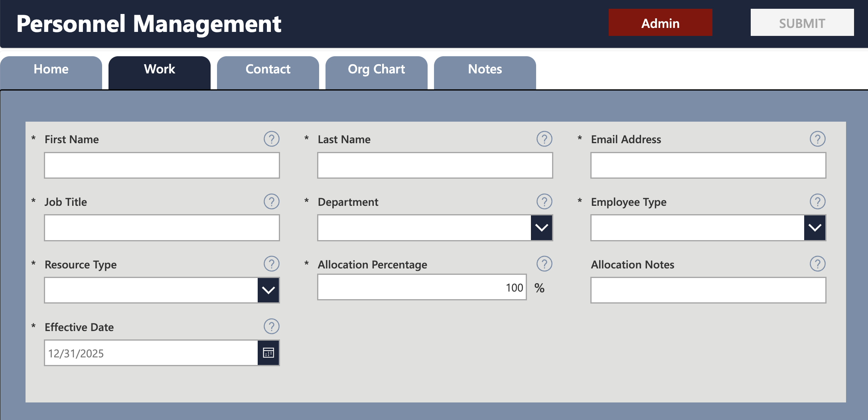
Task: Click the Allocation Percentage help icon
Action: point(544,264)
